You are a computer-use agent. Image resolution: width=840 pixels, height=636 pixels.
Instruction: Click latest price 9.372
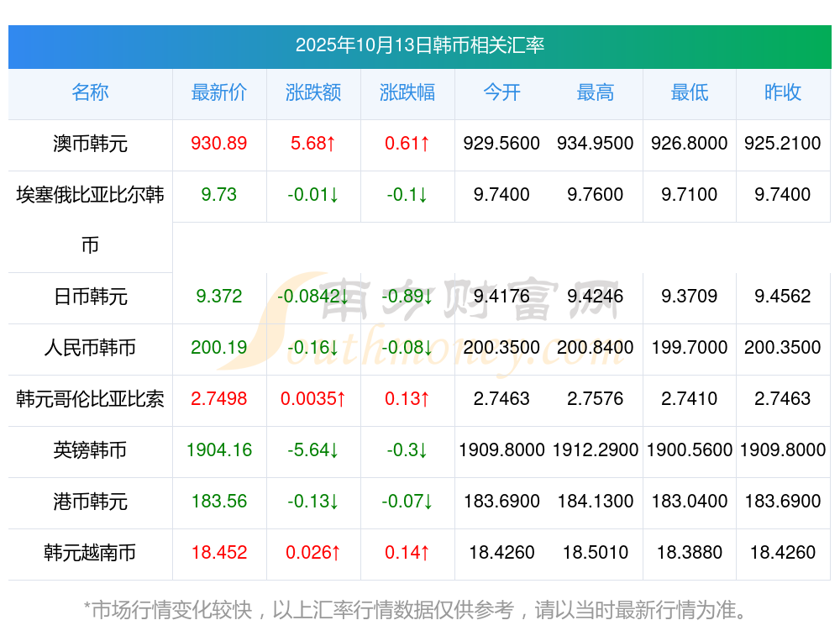[x=219, y=297]
